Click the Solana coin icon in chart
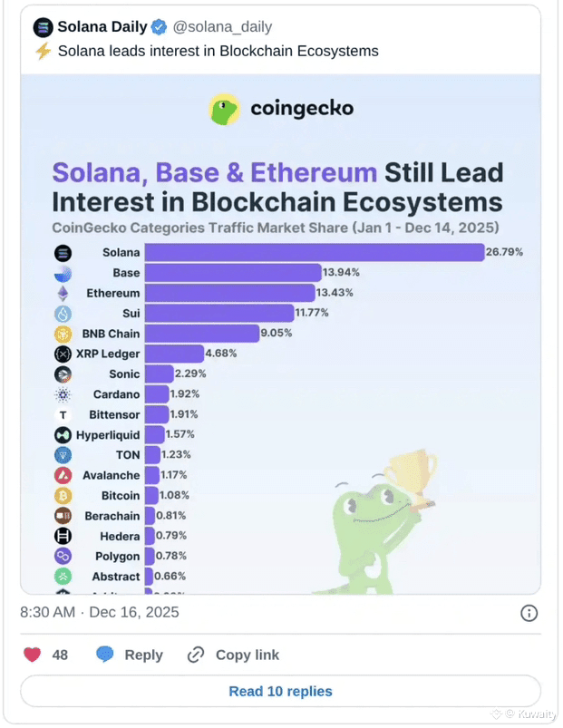 tap(63, 253)
